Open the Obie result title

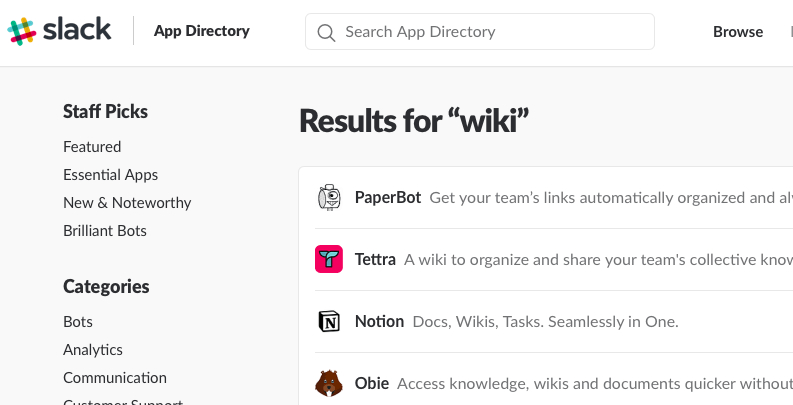pos(372,383)
